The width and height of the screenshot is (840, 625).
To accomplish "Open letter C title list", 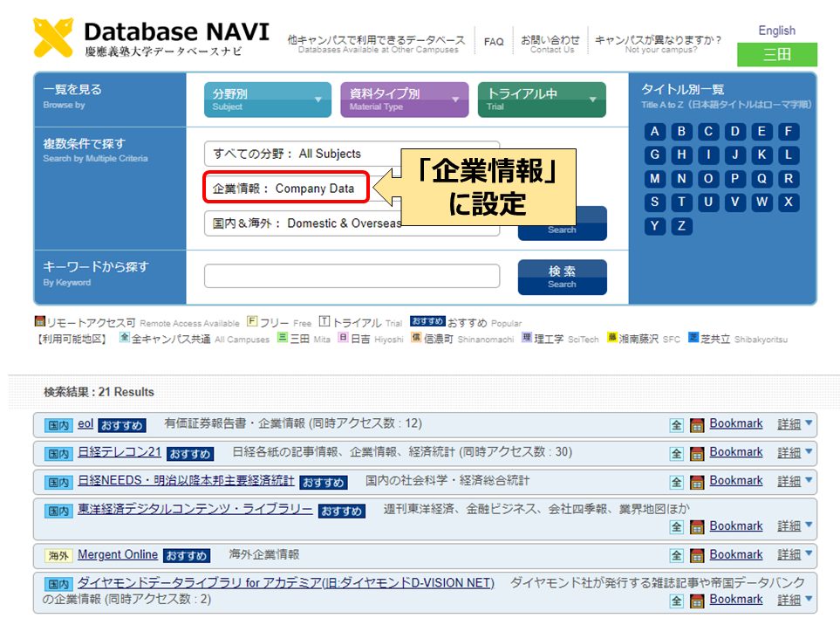I will [708, 131].
